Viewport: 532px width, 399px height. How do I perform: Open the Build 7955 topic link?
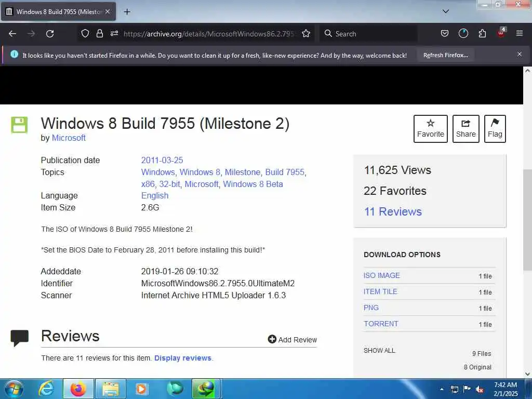coord(285,172)
